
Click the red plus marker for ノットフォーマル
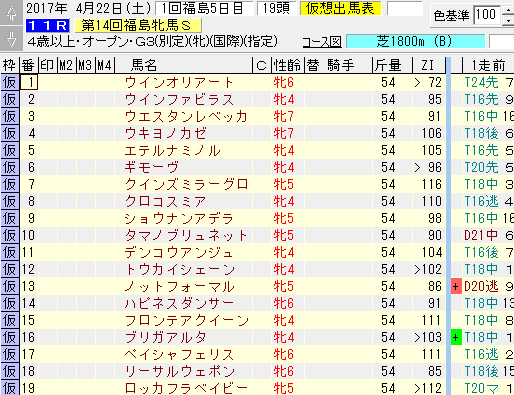[x=456, y=286]
